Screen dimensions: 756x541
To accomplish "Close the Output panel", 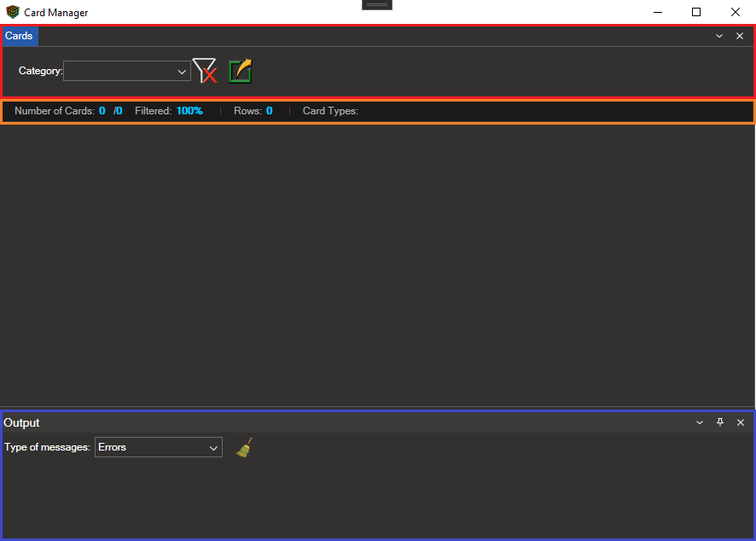I will point(741,422).
